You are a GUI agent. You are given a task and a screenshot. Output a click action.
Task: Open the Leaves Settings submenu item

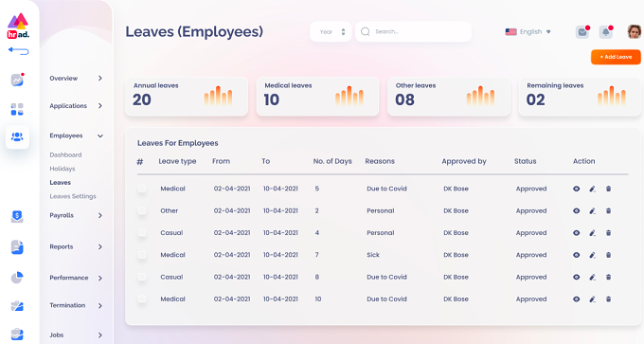[x=73, y=196]
